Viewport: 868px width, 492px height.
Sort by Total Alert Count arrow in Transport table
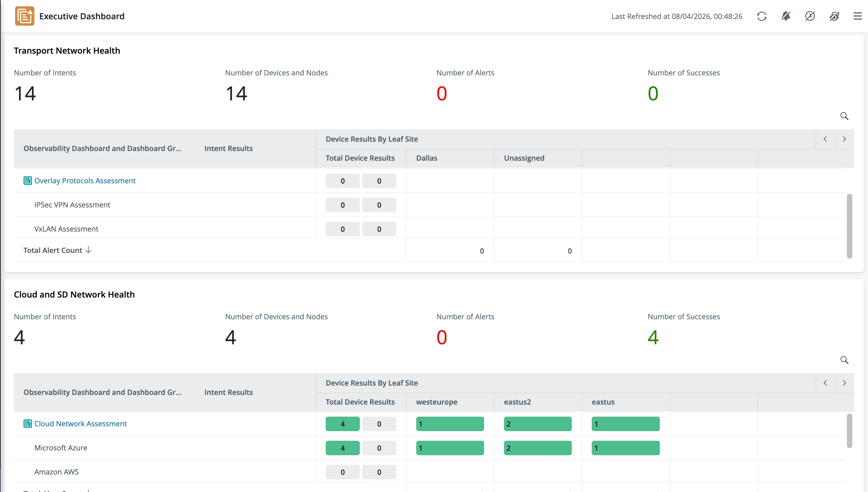pyautogui.click(x=89, y=250)
